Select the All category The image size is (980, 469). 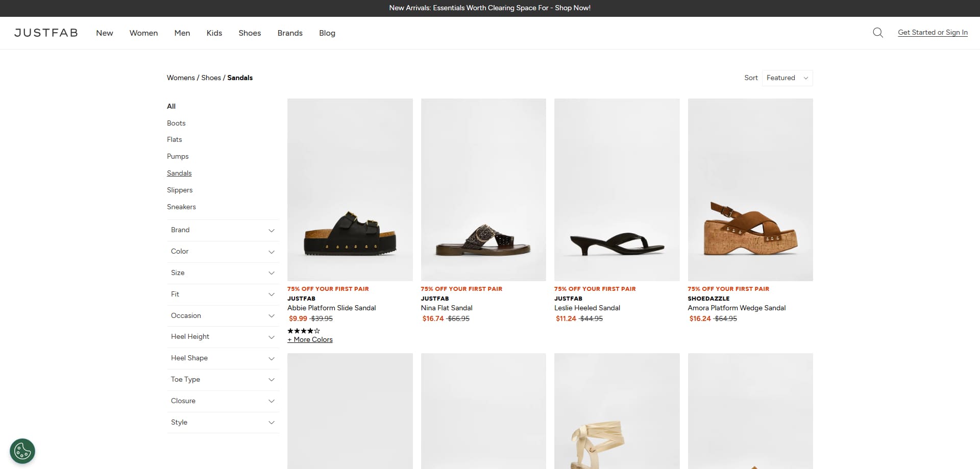coord(171,106)
